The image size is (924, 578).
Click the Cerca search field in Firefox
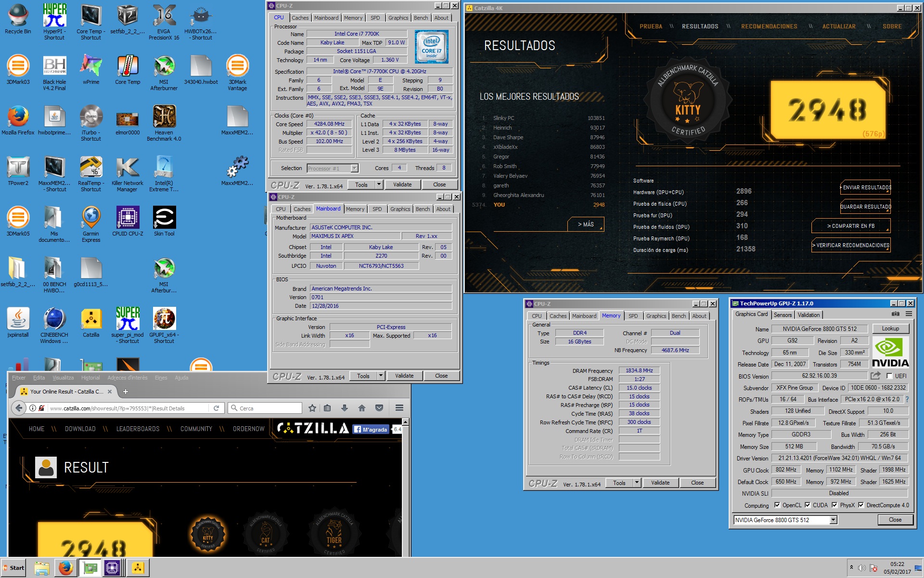(265, 408)
